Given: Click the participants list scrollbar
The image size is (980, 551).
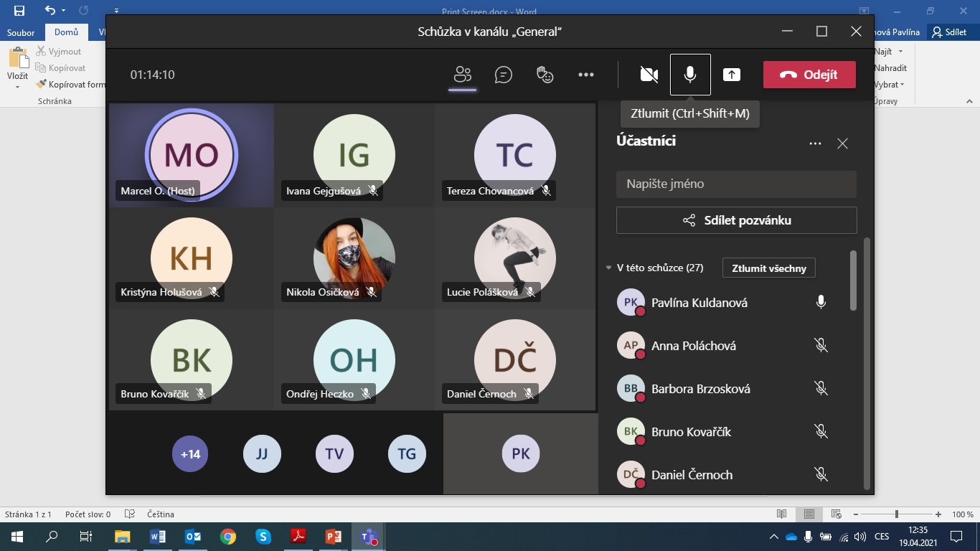Looking at the screenshot, I should (853, 280).
